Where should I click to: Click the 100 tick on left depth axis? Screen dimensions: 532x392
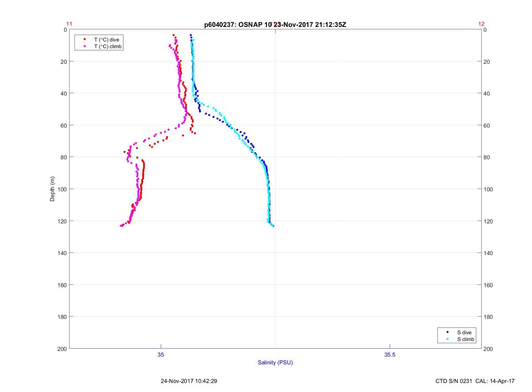63,189
